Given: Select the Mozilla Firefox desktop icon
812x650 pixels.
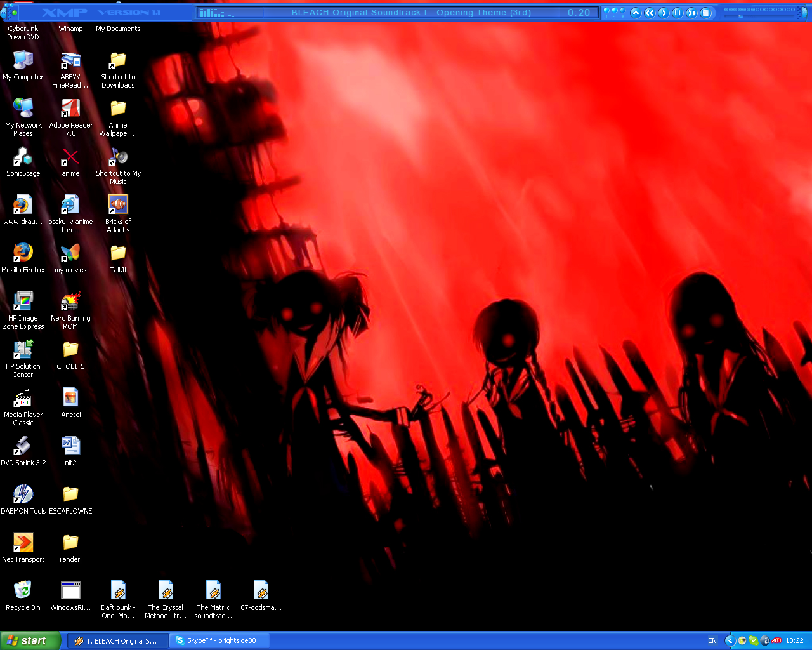Looking at the screenshot, I should (23, 258).
